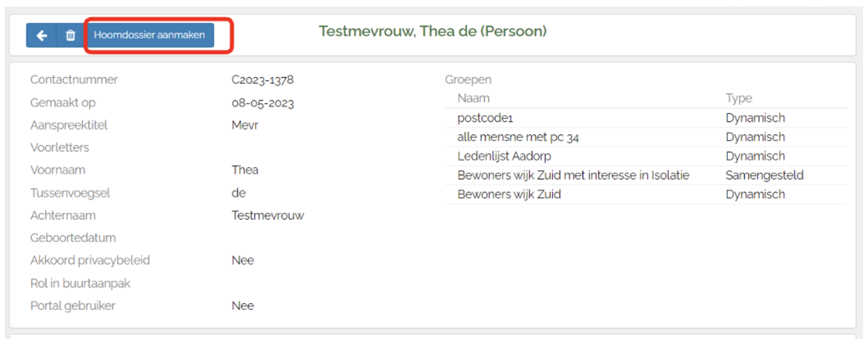
Task: Open group alle mensne met pc 34
Action: (x=518, y=137)
